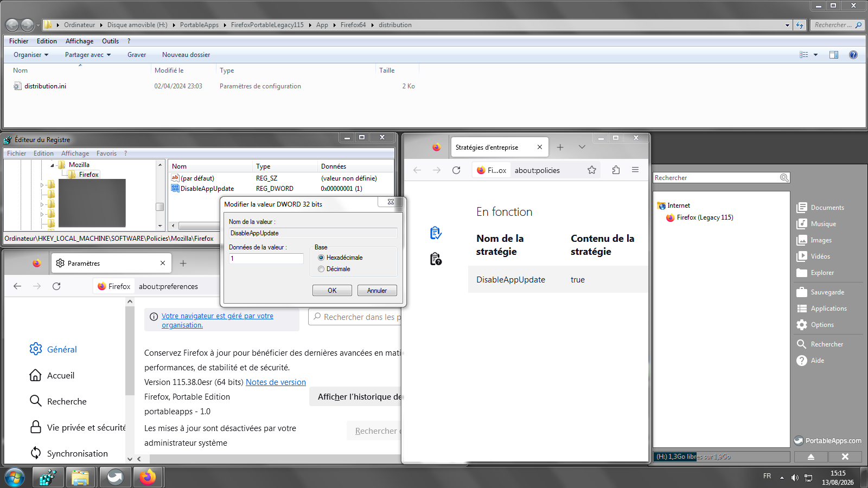
Task: Open Images in the PortableApps menu
Action: pos(814,240)
